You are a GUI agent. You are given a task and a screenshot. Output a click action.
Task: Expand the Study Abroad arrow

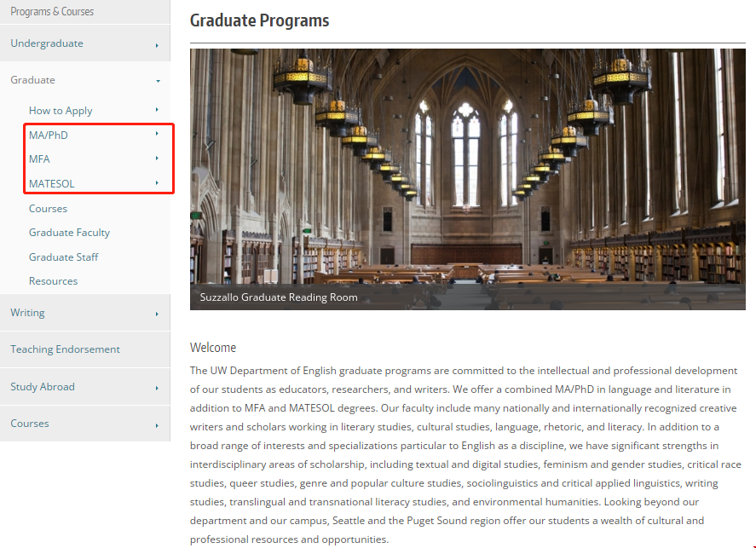[x=157, y=388]
